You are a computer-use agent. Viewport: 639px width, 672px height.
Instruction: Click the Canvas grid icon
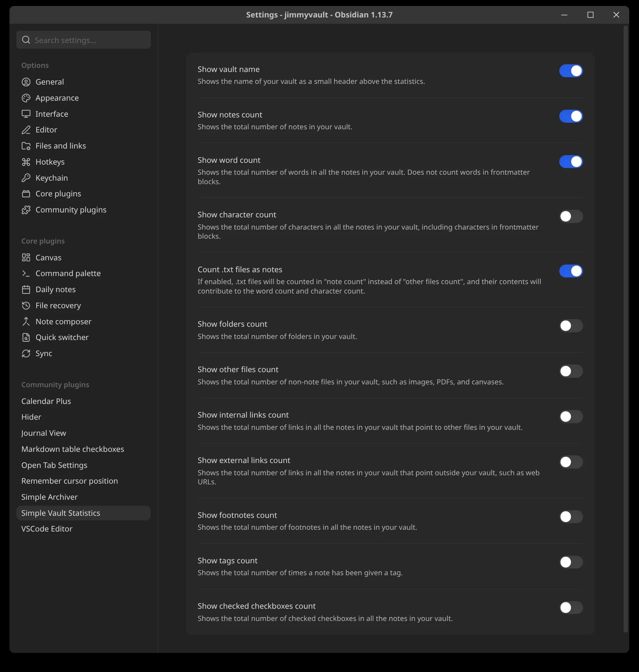[x=26, y=258]
